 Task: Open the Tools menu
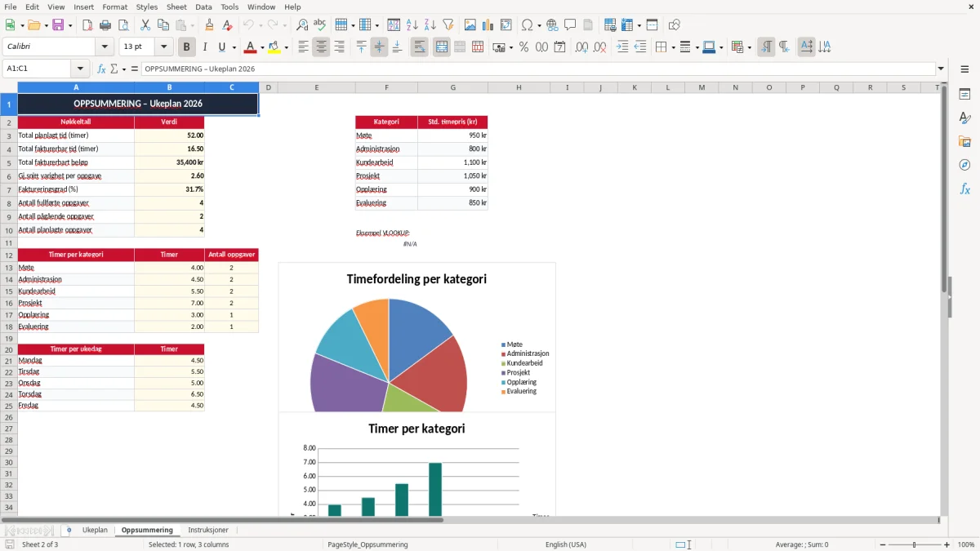pyautogui.click(x=229, y=7)
